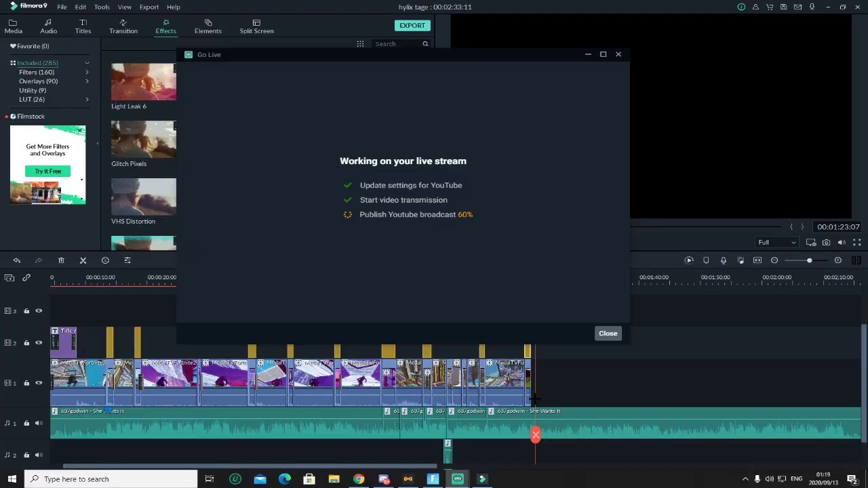Open the Edit menu

80,7
